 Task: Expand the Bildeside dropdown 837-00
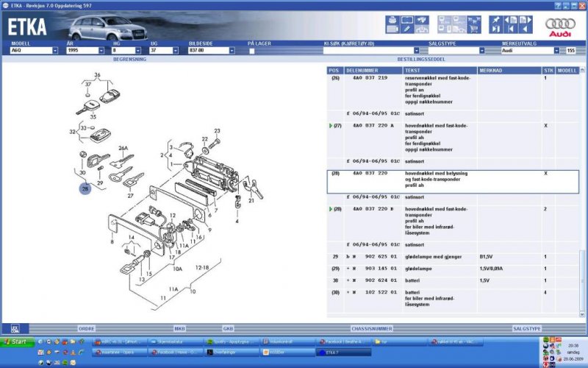232,51
